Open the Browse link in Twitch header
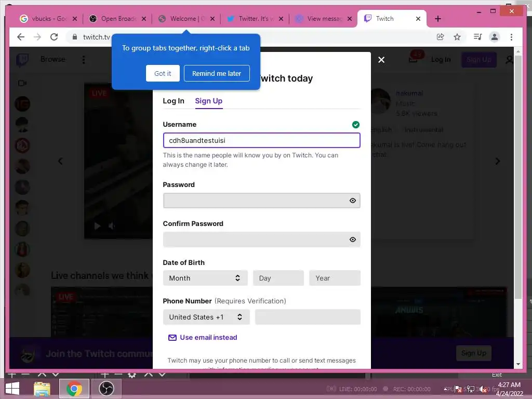Image resolution: width=532 pixels, height=399 pixels. point(52,59)
